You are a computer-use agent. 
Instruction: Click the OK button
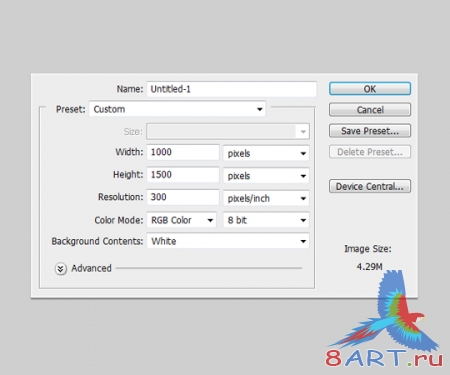370,89
